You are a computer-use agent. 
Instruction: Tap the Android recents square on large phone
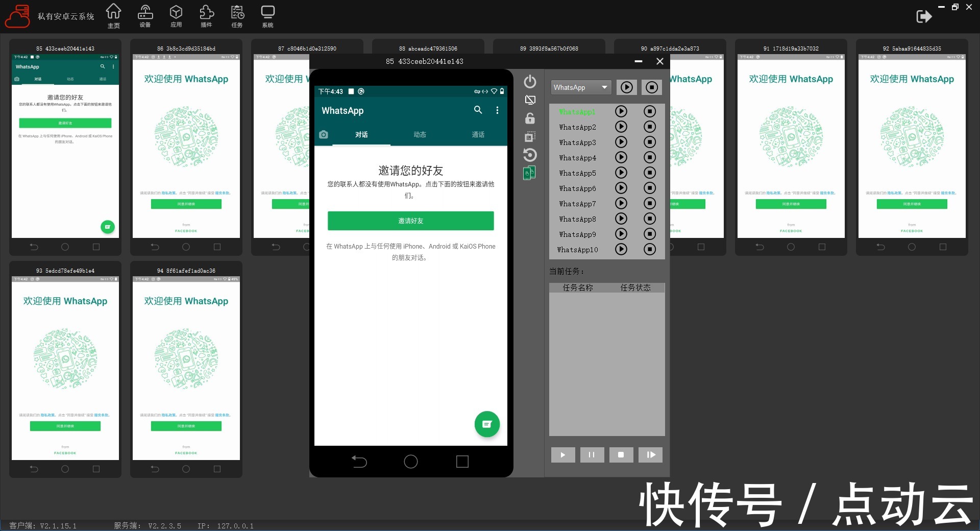462,462
